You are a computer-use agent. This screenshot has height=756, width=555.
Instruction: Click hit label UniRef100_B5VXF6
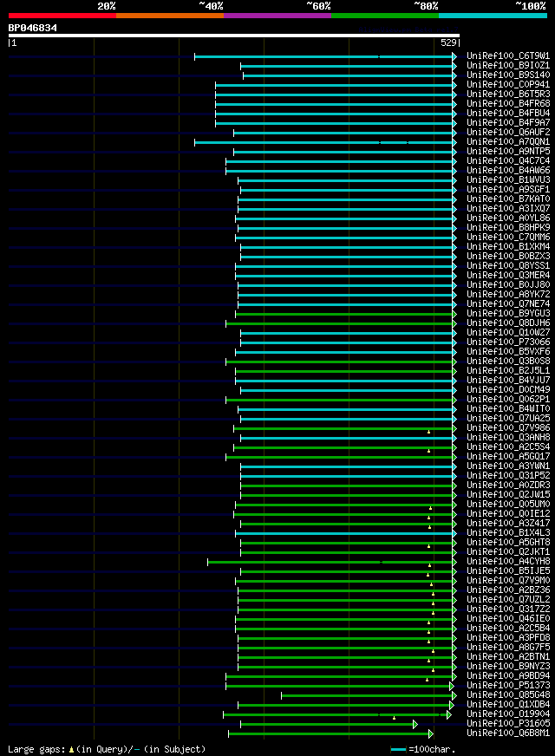tap(508, 352)
